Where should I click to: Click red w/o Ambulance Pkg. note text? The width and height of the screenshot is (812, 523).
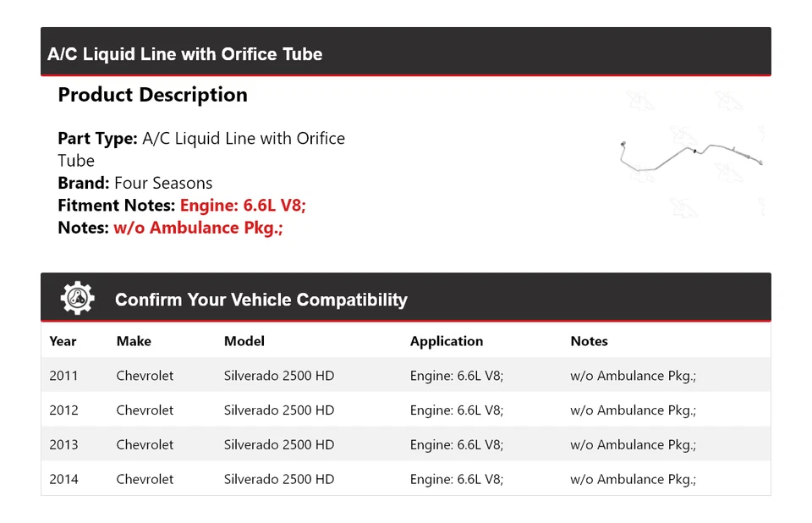(x=198, y=228)
